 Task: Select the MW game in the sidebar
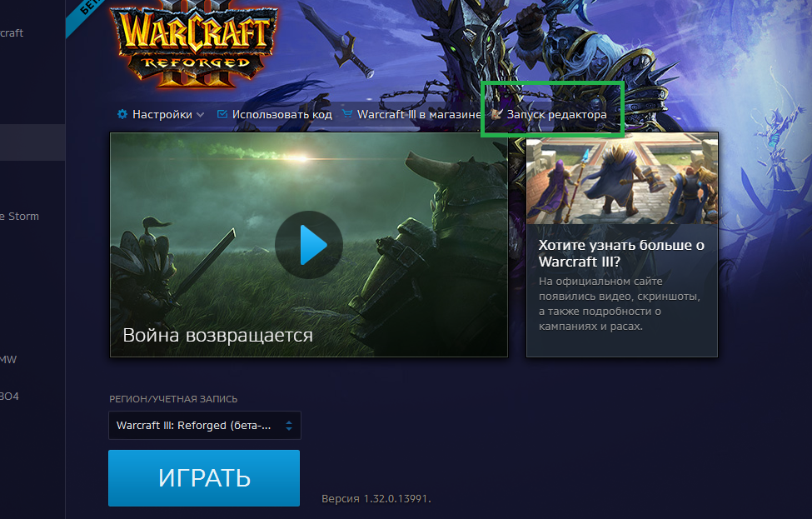point(8,359)
